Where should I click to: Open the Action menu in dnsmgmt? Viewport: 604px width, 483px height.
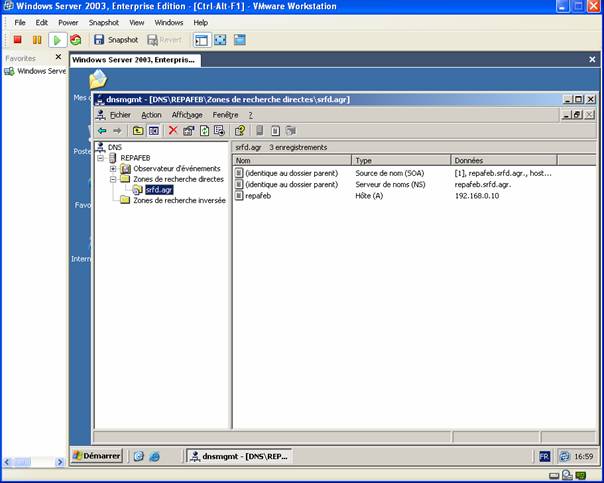(151, 115)
